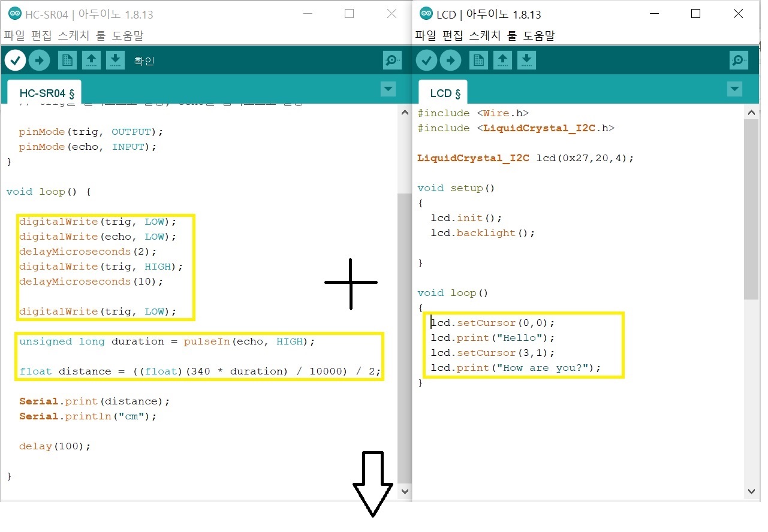
Task: Click Upload arrow button in HC-SR04 window
Action: [40, 60]
